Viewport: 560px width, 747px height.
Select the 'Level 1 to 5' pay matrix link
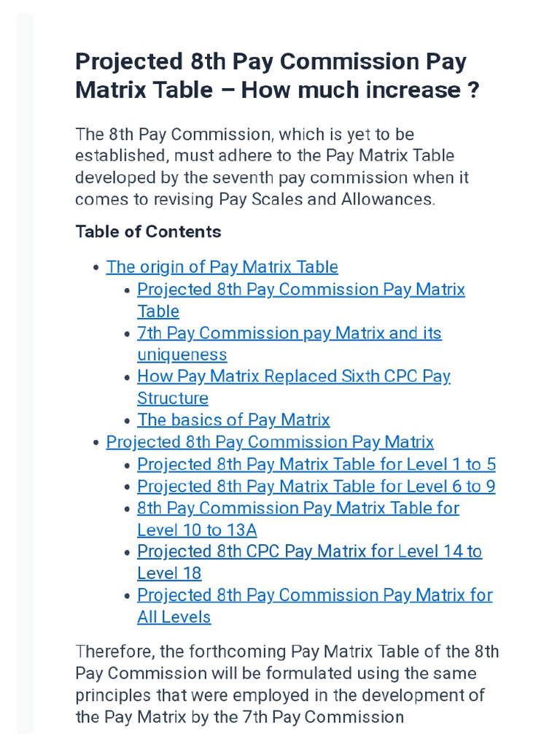click(316, 464)
